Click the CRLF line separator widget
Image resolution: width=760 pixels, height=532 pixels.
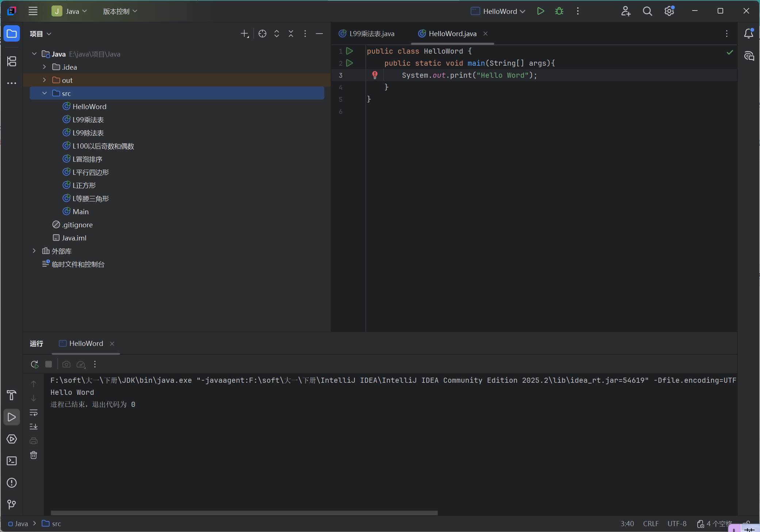(x=650, y=524)
